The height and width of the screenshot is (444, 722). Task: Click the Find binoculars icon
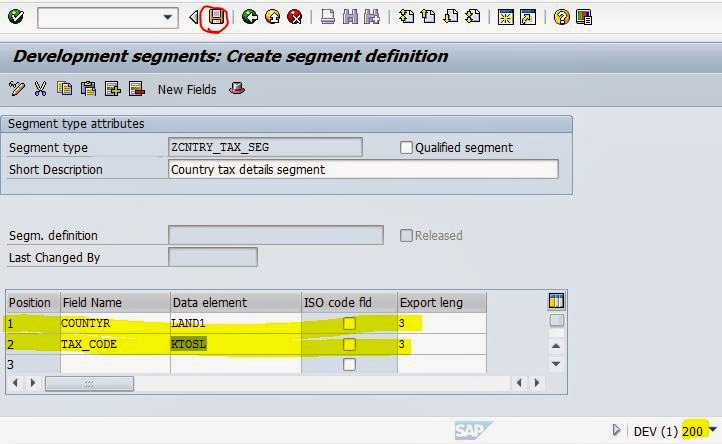coord(350,17)
